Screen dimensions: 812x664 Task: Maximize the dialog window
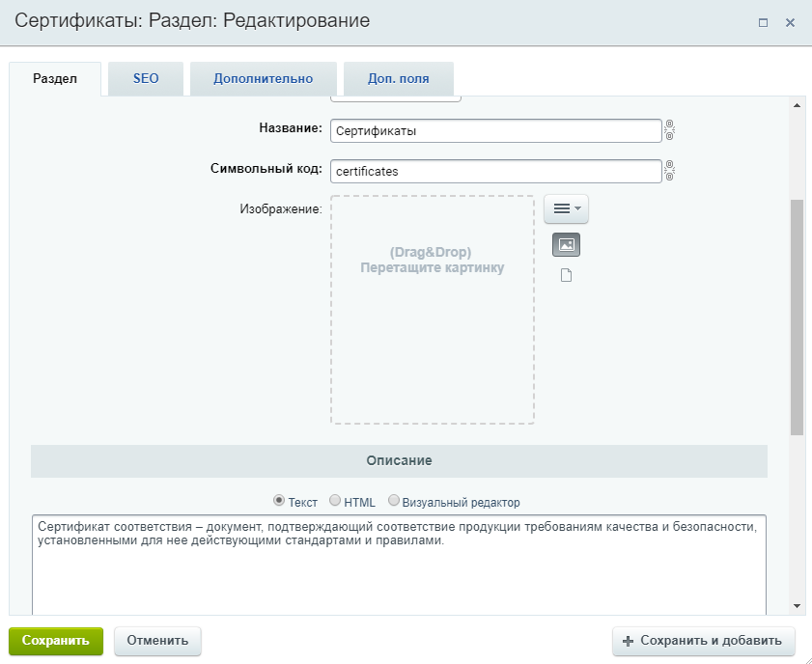tap(763, 22)
